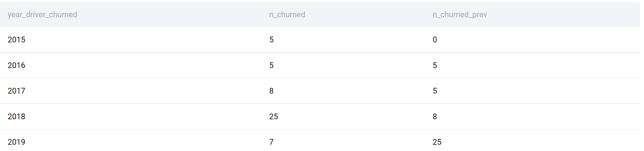Click n_churned_prev value 5 in 2016 row
The height and width of the screenshot is (151, 644).
point(435,65)
